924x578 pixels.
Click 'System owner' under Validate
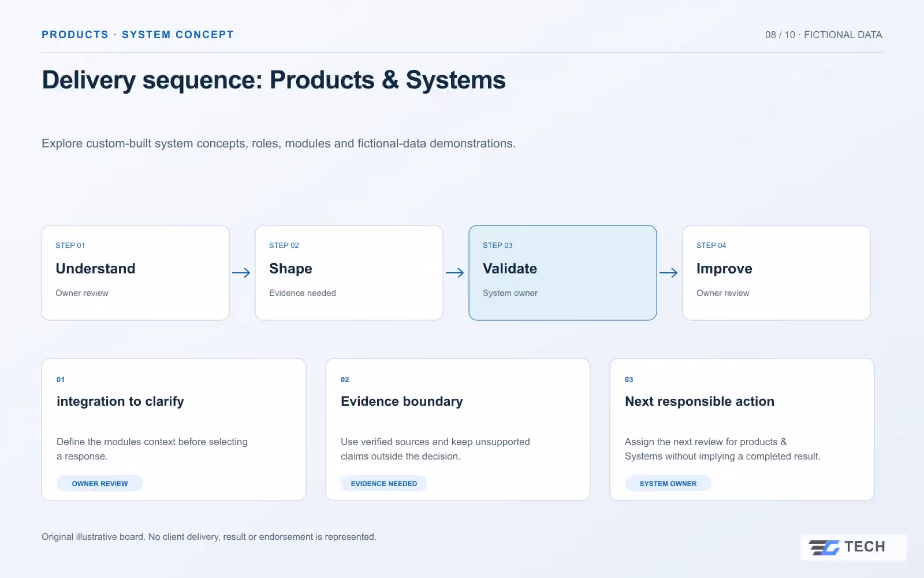pyautogui.click(x=510, y=293)
